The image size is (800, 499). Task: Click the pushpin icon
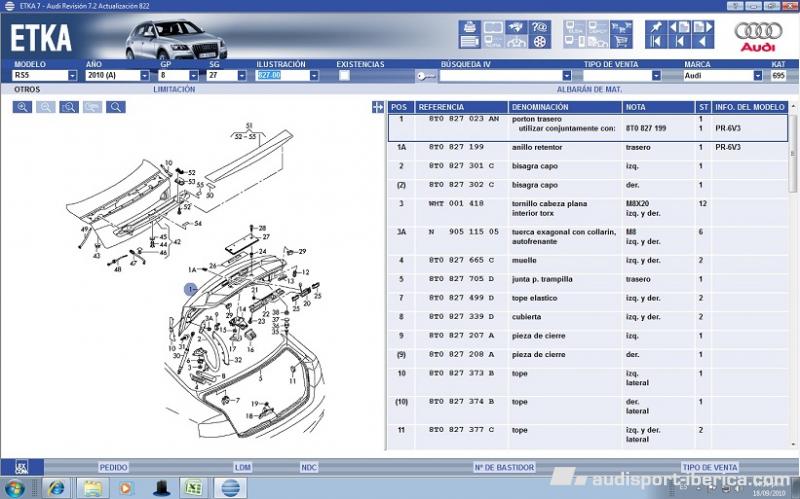point(656,27)
